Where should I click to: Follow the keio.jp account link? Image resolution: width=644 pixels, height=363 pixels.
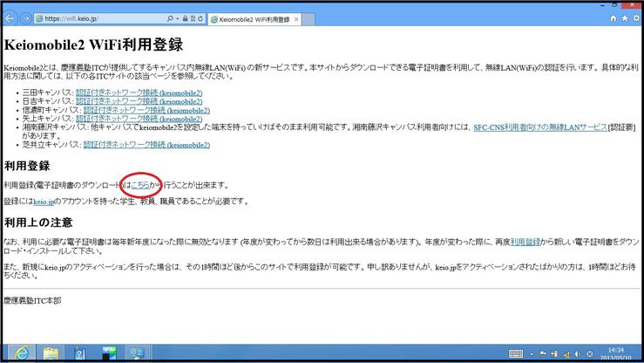click(44, 202)
